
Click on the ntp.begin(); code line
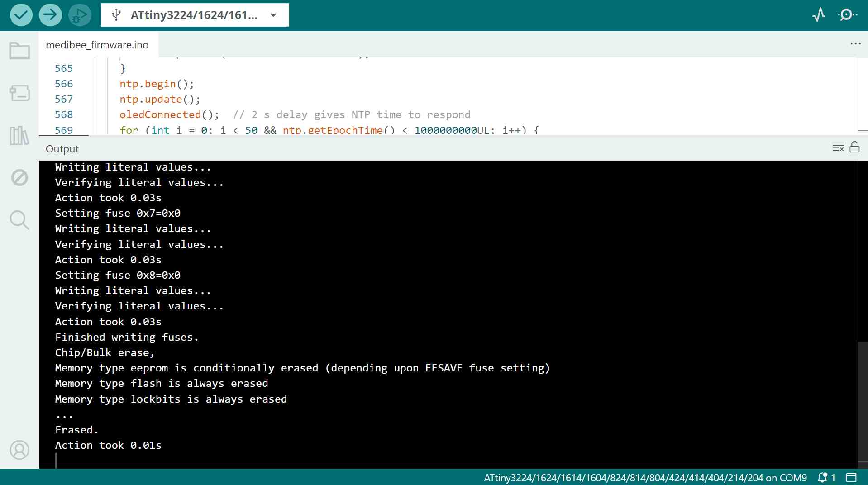(157, 84)
